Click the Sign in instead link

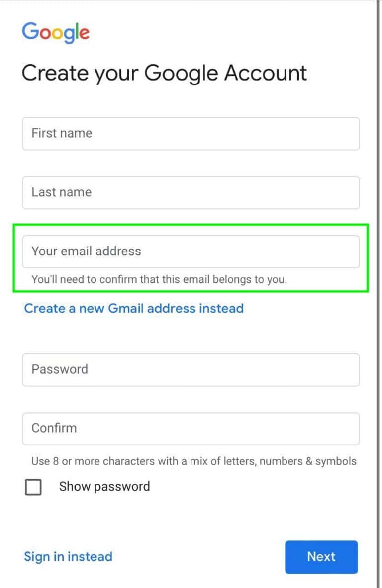68,557
